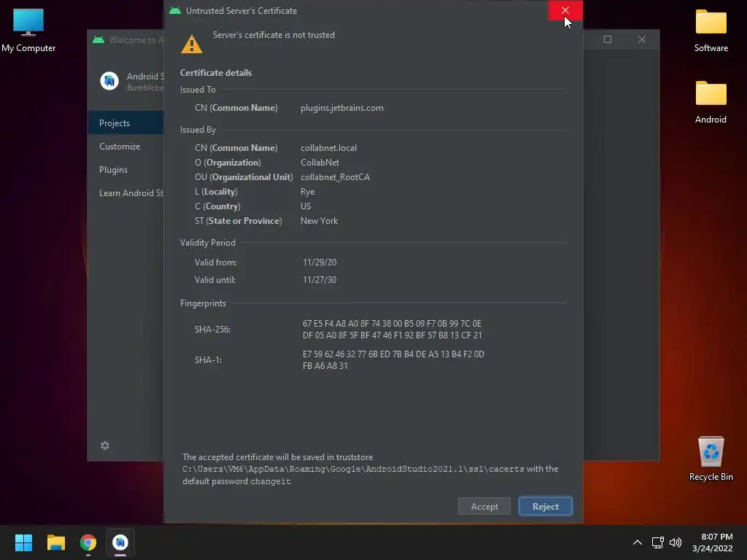The height and width of the screenshot is (560, 747).
Task: Open the volume tray icon
Action: [x=675, y=542]
